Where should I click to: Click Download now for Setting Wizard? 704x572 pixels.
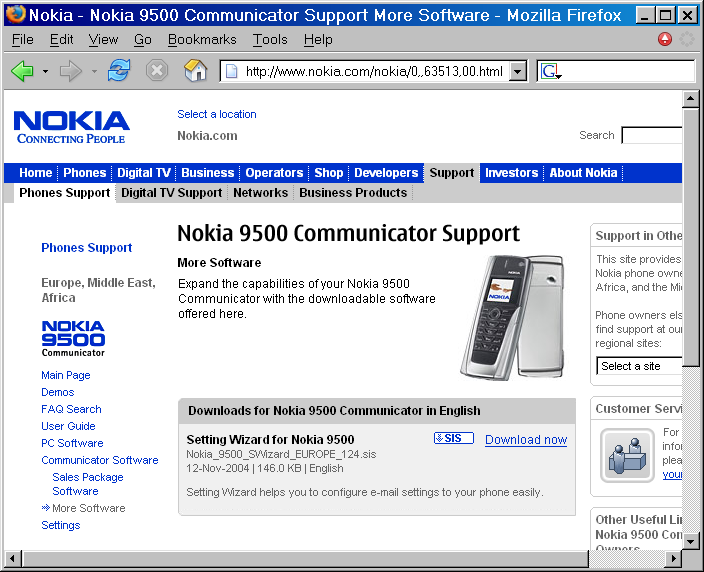click(526, 440)
